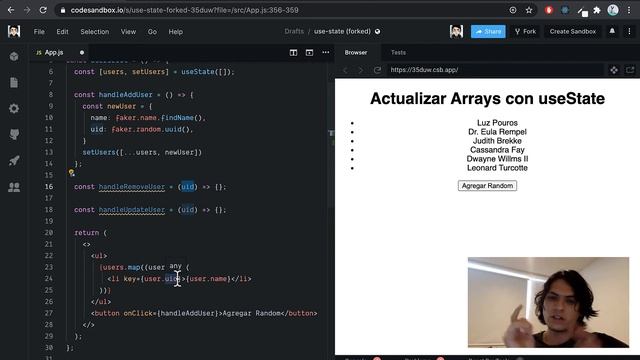This screenshot has height=360, width=640.
Task: Open the Live collaboration people sidebar icon
Action: point(14,187)
